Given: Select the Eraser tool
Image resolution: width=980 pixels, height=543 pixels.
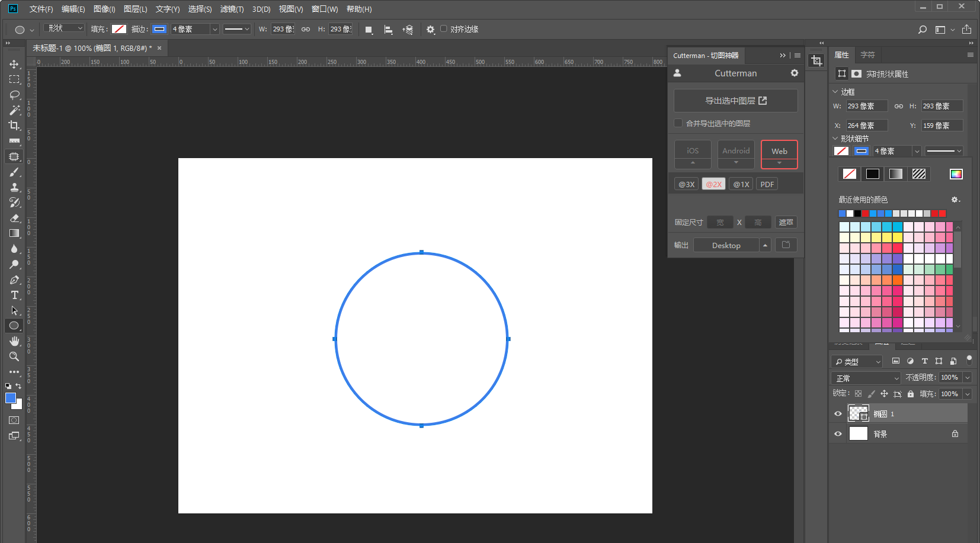Looking at the screenshot, I should 14,218.
